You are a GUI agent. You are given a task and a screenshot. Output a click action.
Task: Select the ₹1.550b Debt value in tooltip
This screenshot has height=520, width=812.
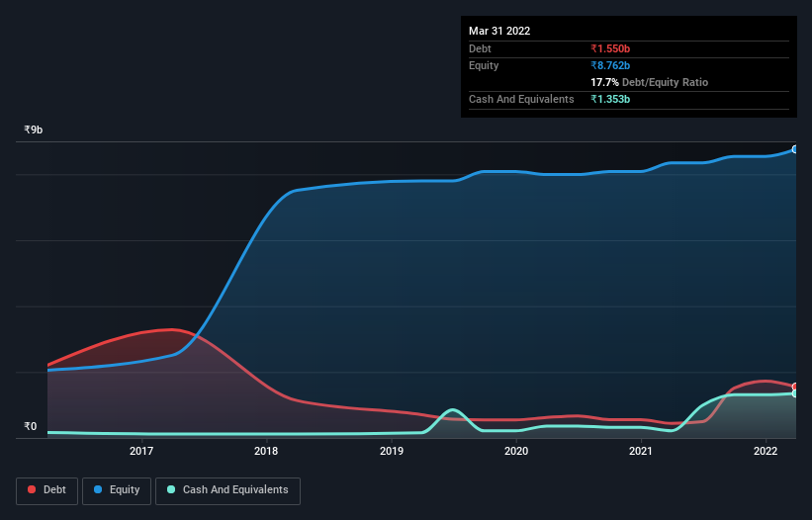tap(610, 48)
